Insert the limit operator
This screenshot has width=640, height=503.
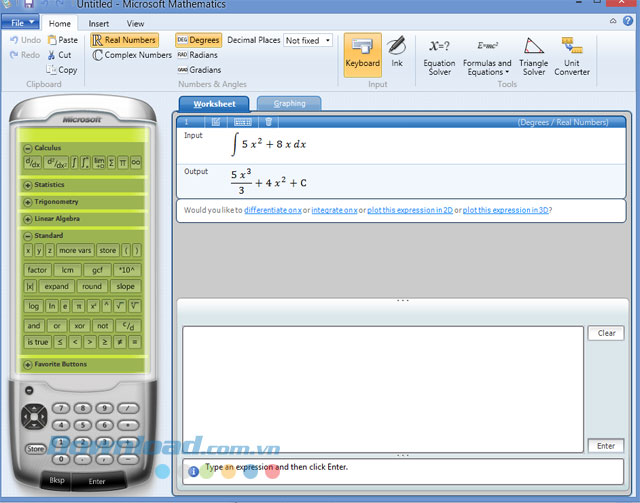point(99,162)
